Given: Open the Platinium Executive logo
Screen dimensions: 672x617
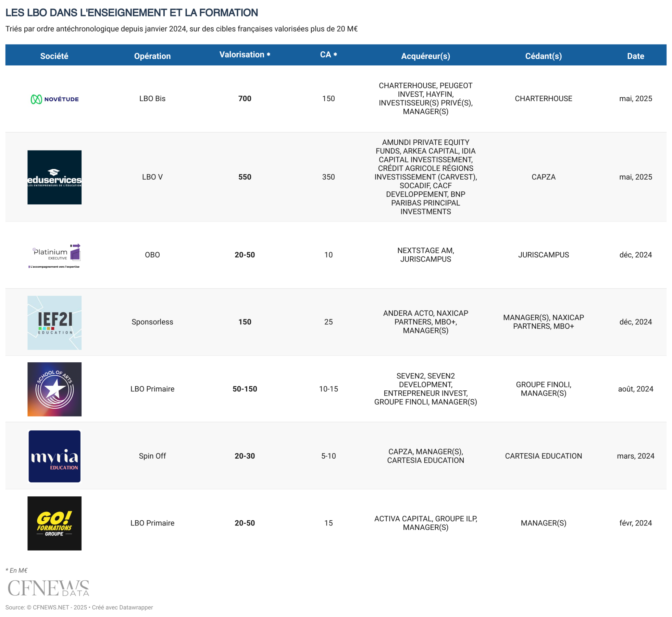Looking at the screenshot, I should click(54, 255).
